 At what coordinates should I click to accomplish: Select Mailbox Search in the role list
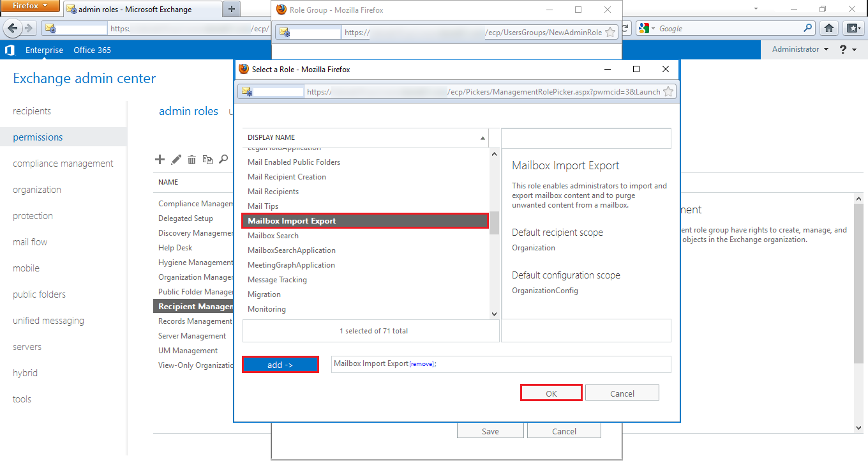pos(273,236)
